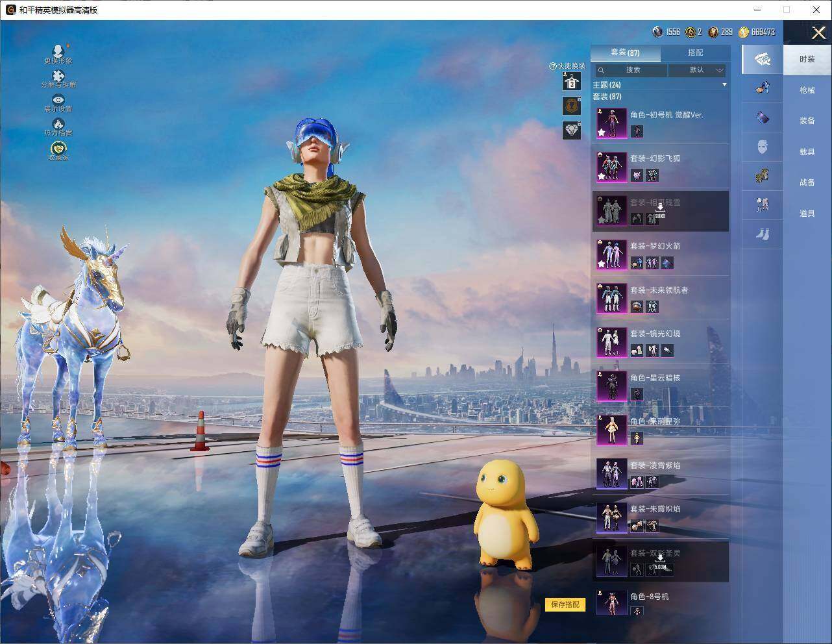Click the 保存搭配 button
The image size is (832, 644).
pos(565,604)
